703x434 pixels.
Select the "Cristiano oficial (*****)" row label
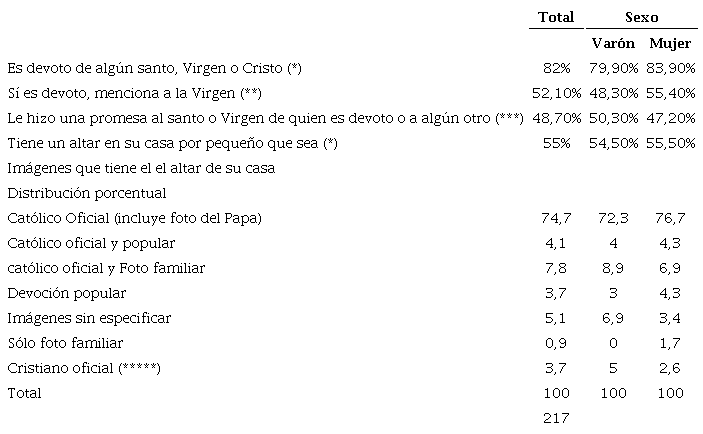(x=83, y=368)
